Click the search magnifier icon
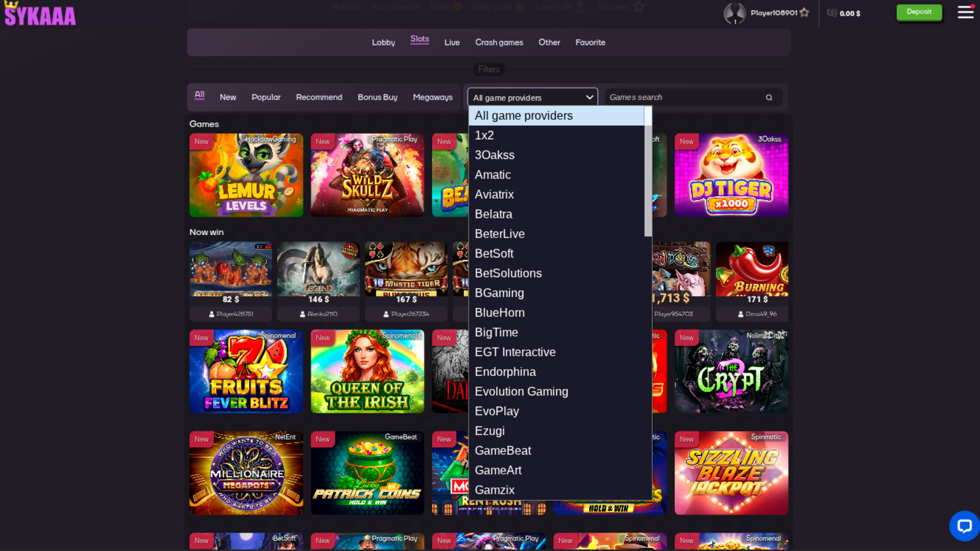 pos(769,97)
